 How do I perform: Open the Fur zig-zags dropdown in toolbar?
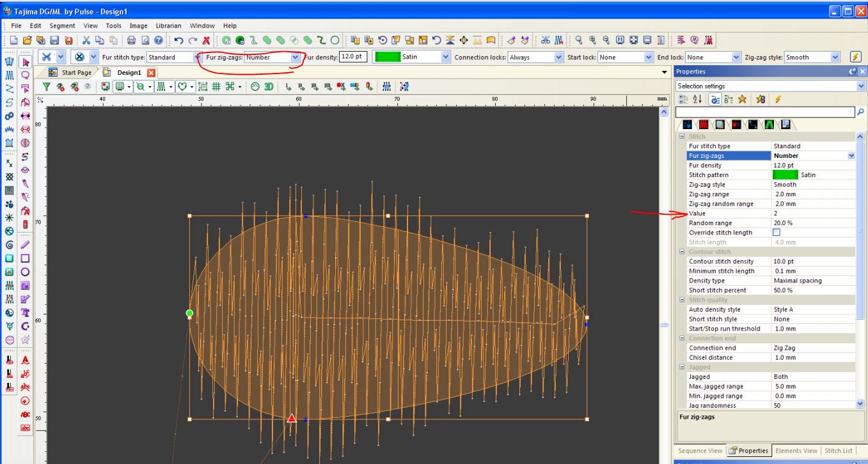click(x=295, y=57)
